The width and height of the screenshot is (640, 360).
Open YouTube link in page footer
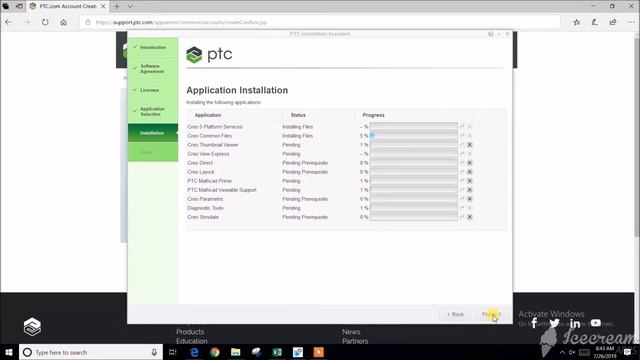point(596,323)
